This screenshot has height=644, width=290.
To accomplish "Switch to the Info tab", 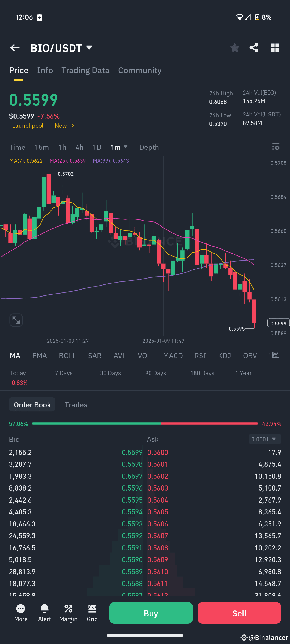I will (45, 70).
